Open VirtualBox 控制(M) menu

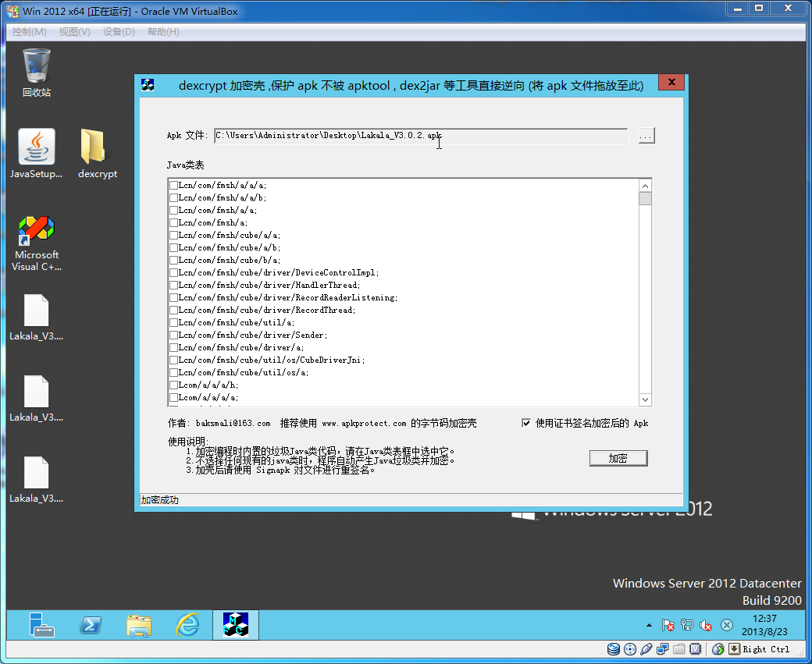pos(30,31)
